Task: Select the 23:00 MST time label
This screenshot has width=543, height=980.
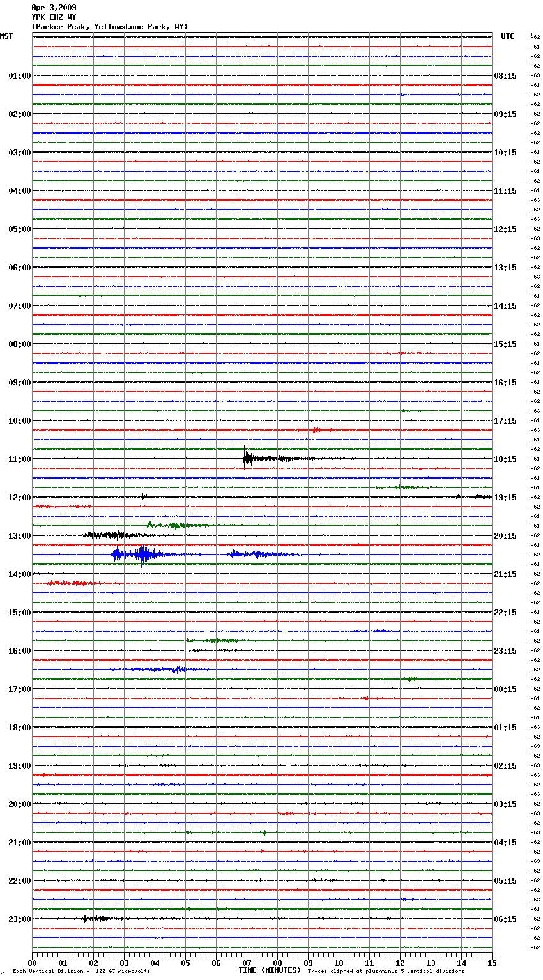Action: tap(20, 919)
